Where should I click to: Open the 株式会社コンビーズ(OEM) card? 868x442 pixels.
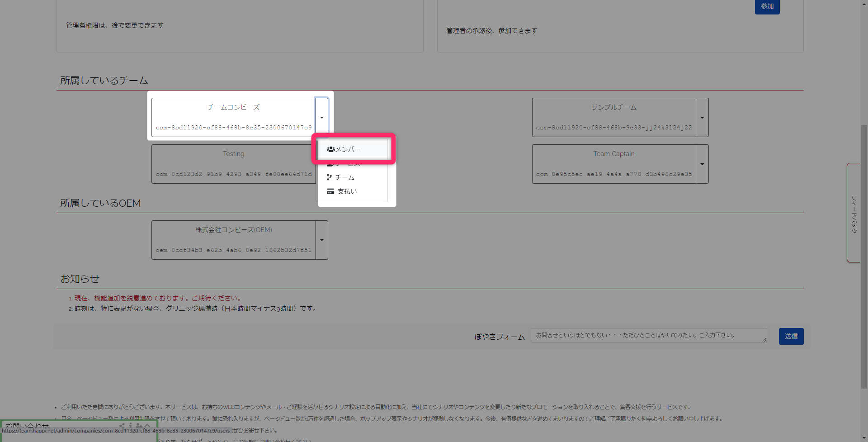click(x=233, y=240)
